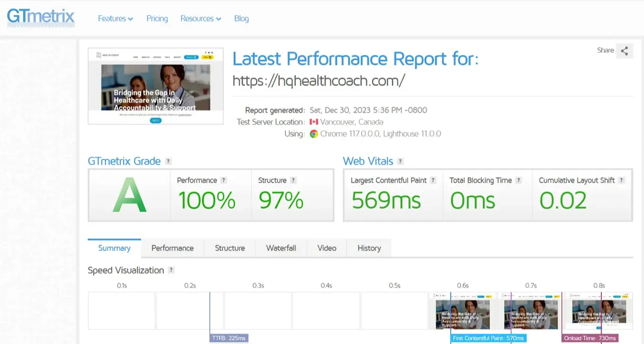Click the website screenshot thumbnail
The image size is (644, 344).
[x=155, y=86]
